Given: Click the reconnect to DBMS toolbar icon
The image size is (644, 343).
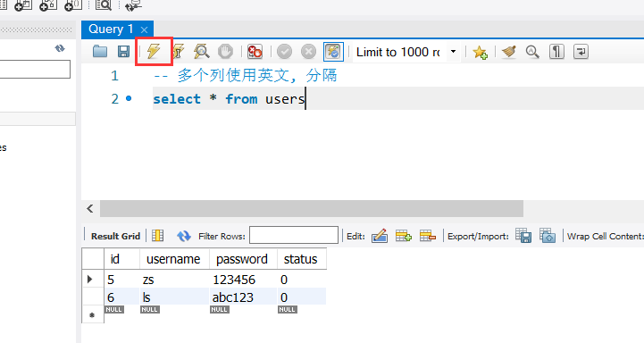Looking at the screenshot, I should pos(133,5).
